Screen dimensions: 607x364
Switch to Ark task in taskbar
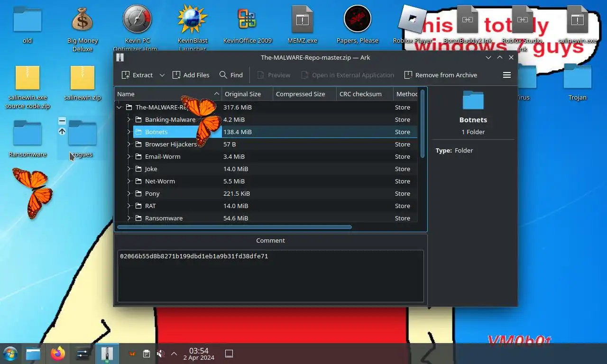coord(107,354)
